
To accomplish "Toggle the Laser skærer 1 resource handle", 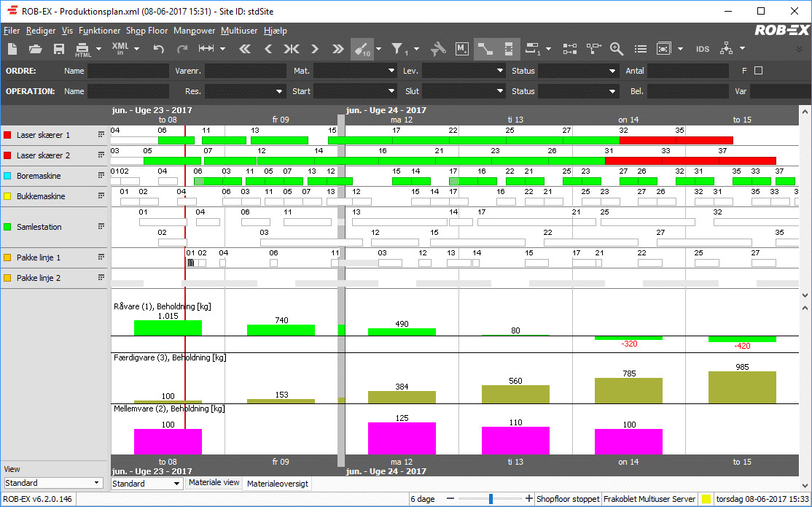I will coord(101,135).
